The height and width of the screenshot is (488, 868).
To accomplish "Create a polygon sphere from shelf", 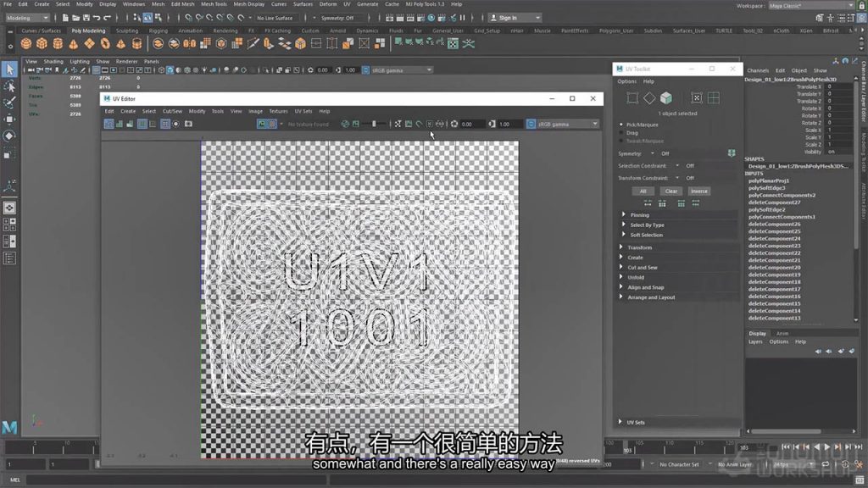I will tap(26, 44).
